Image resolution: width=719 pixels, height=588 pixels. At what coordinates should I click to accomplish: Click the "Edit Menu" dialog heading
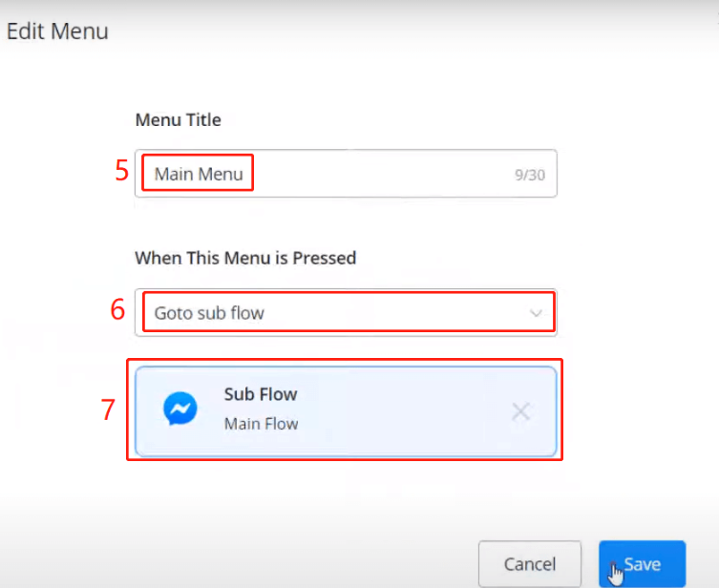click(x=57, y=31)
